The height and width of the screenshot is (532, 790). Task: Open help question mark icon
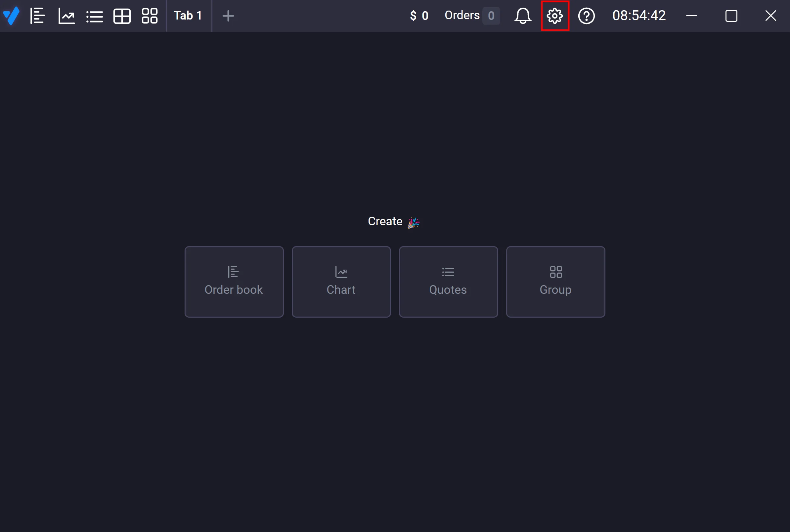tap(586, 16)
